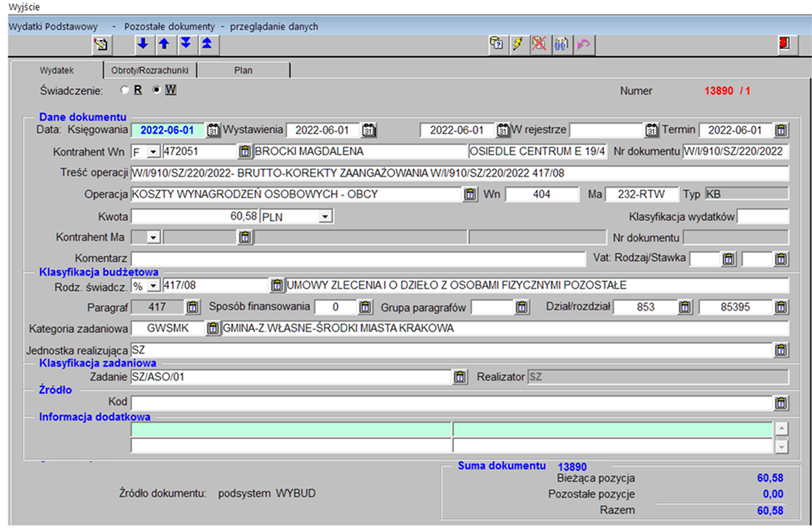The width and height of the screenshot is (812, 529).
Task: Open lookup for Dział 853
Action: [x=685, y=307]
